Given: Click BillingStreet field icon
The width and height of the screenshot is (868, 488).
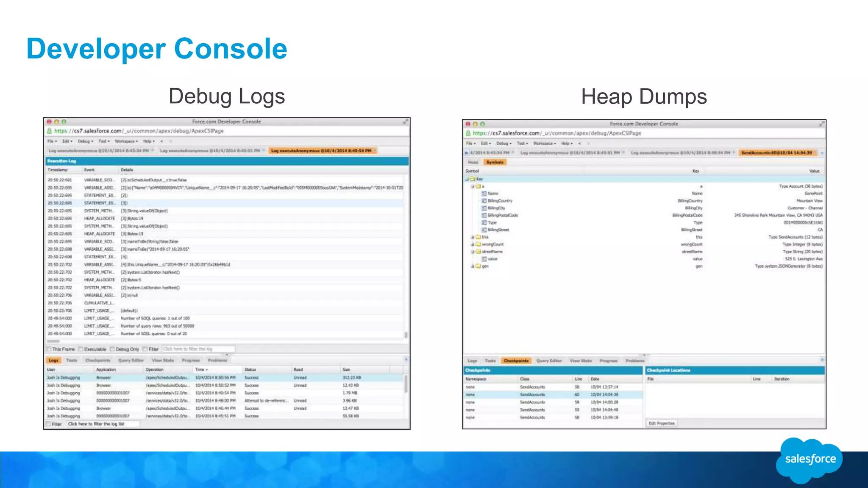Looking at the screenshot, I should [484, 230].
